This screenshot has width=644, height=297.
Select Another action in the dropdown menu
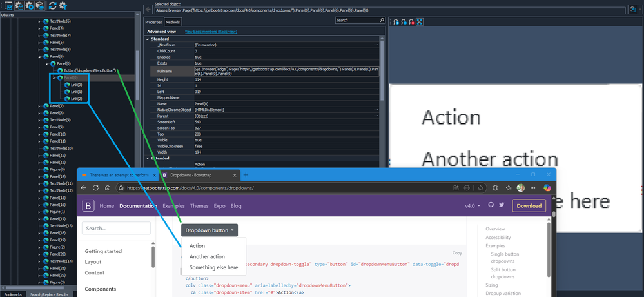click(207, 256)
